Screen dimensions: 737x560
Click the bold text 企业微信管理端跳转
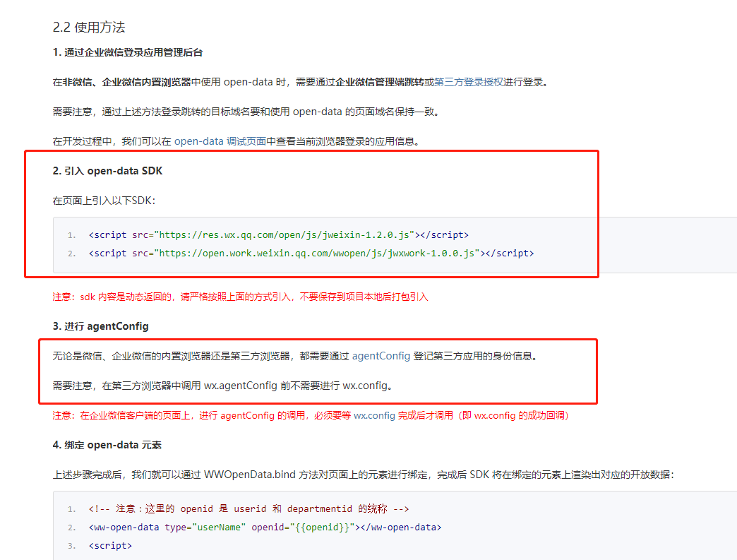pyautogui.click(x=380, y=83)
